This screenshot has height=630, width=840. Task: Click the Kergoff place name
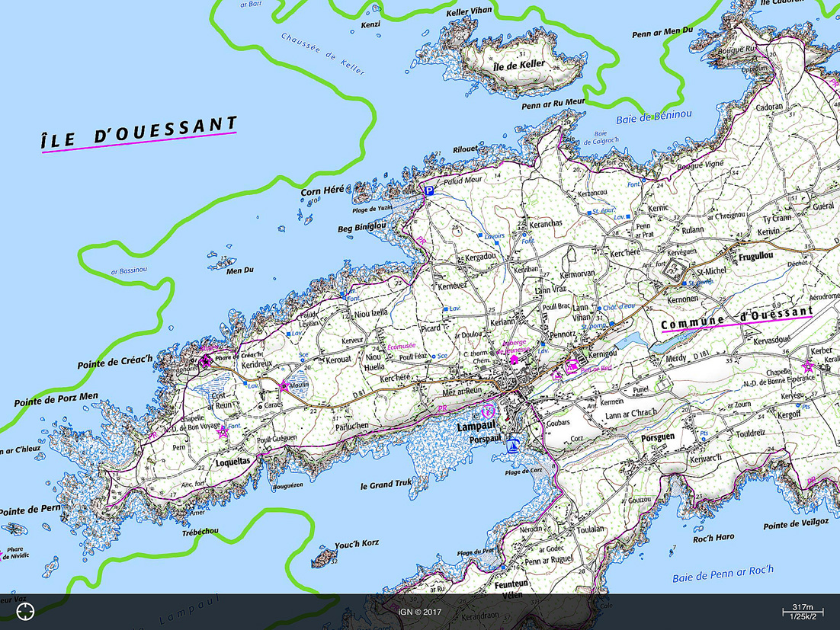[x=789, y=414]
